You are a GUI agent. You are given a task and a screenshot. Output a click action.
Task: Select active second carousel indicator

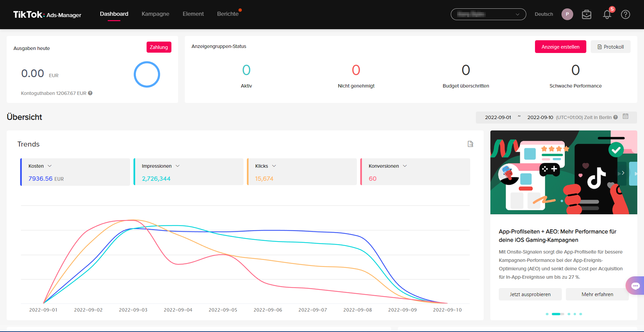pos(558,314)
